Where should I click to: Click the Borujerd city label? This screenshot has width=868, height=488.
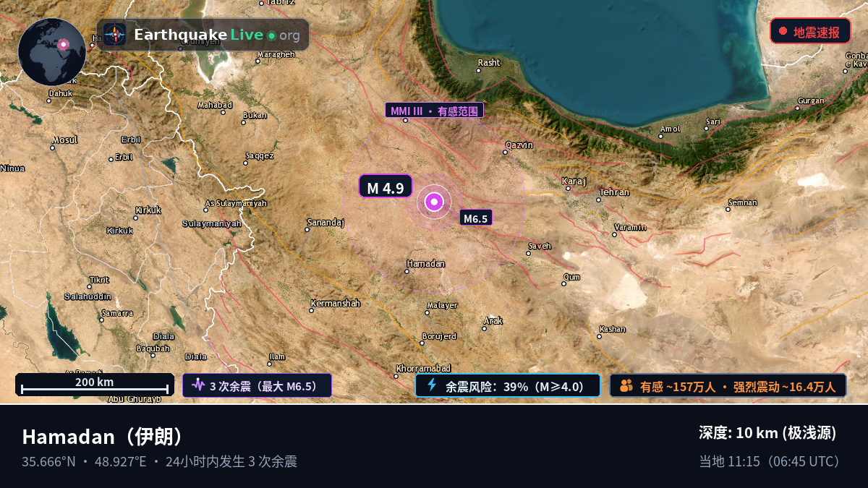point(440,336)
